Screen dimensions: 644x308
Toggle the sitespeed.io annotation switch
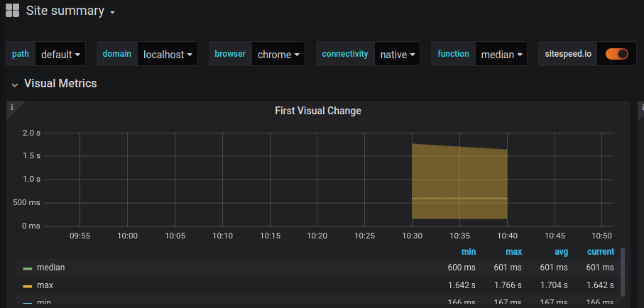[x=616, y=54]
